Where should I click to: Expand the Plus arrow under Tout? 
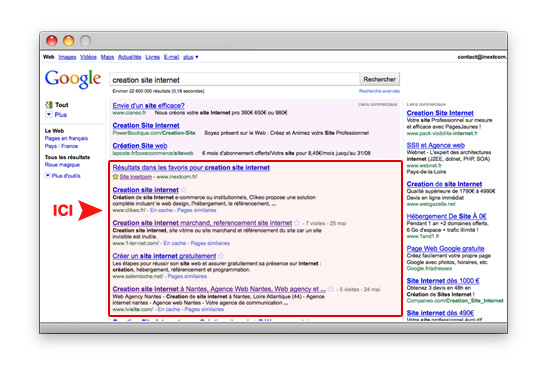[x=49, y=114]
